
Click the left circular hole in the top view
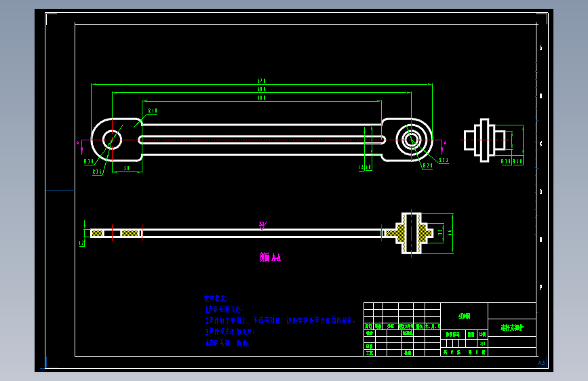(112, 140)
